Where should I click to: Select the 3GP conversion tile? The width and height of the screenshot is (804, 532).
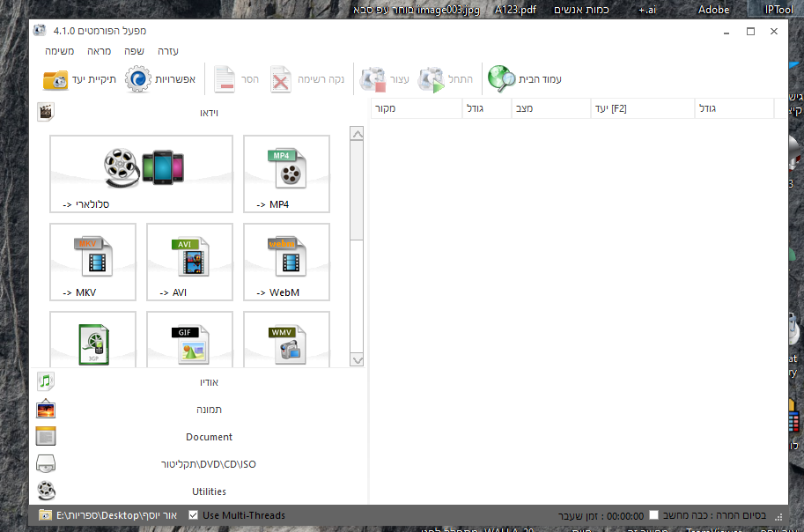tap(92, 340)
